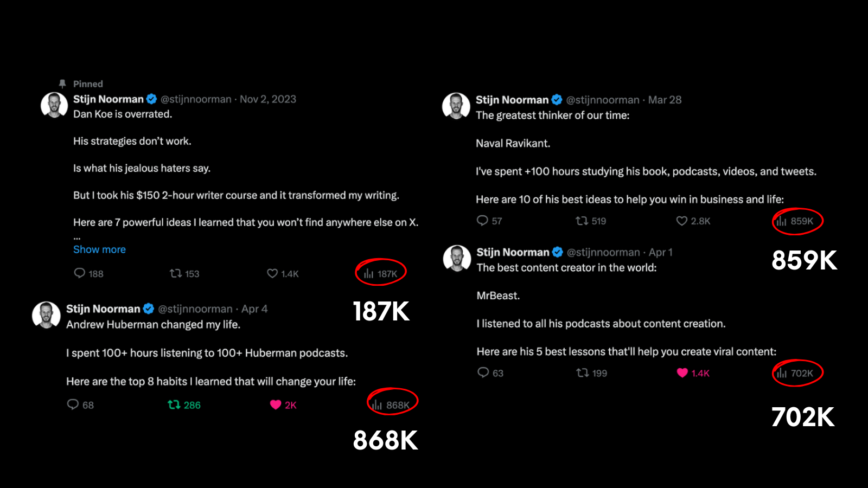Open view analytics showing 859K
This screenshot has height=488, width=868.
click(796, 221)
